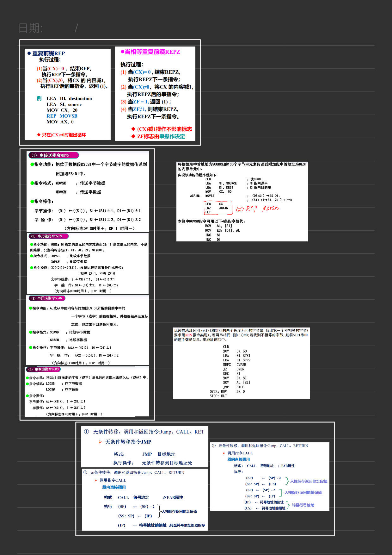Click the "AGAIN: MOVSB" line
The width and height of the screenshot is (392, 555).
click(x=202, y=196)
